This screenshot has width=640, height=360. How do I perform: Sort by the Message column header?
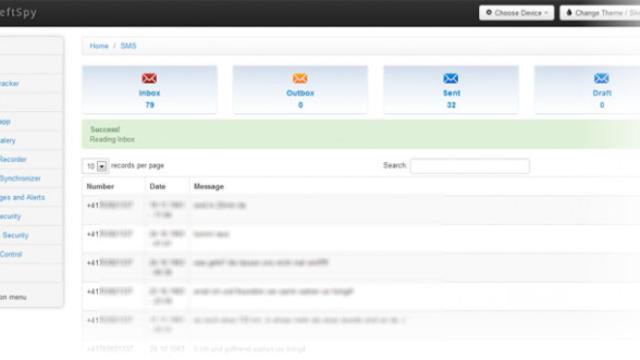209,186
